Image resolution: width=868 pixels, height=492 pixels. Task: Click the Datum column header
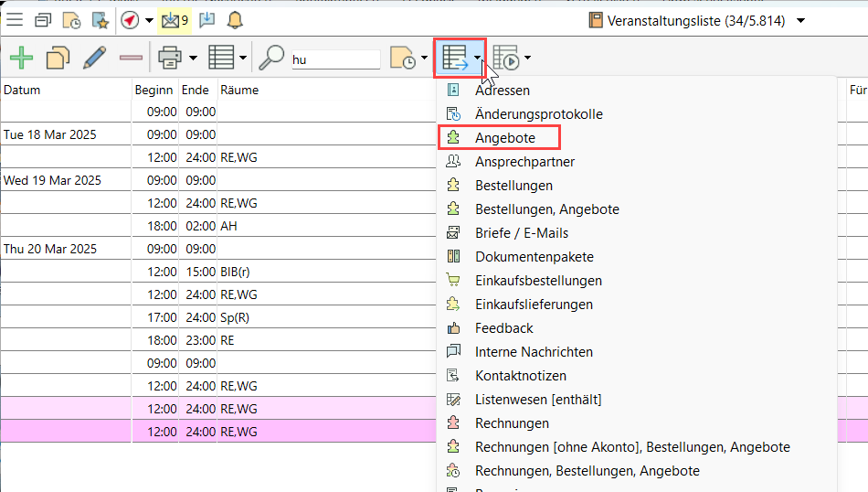22,90
